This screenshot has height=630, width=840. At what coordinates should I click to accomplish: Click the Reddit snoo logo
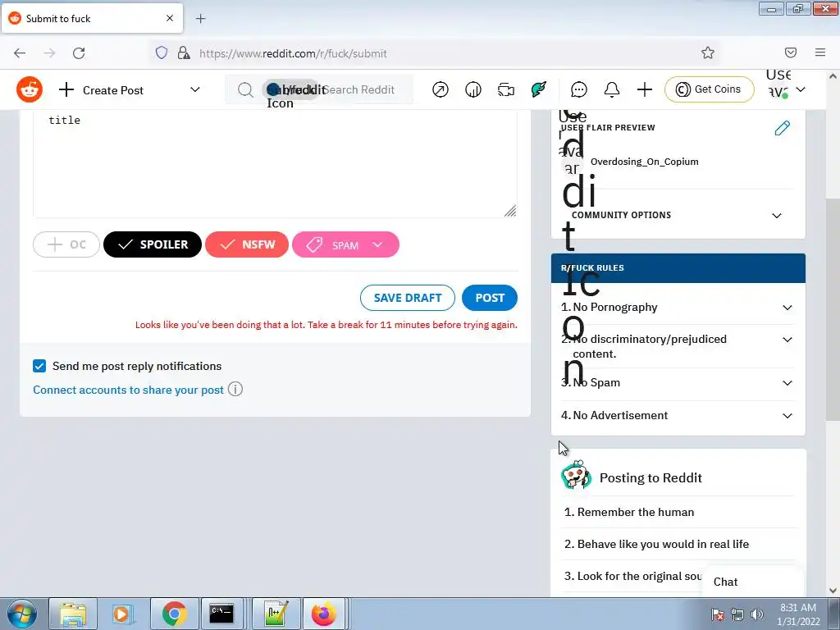pos(30,89)
